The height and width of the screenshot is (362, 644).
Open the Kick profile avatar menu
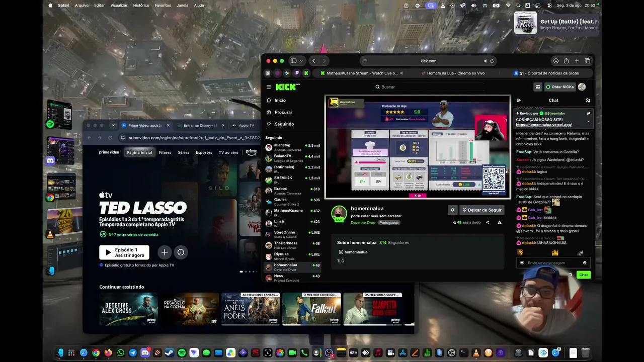pos(582,87)
